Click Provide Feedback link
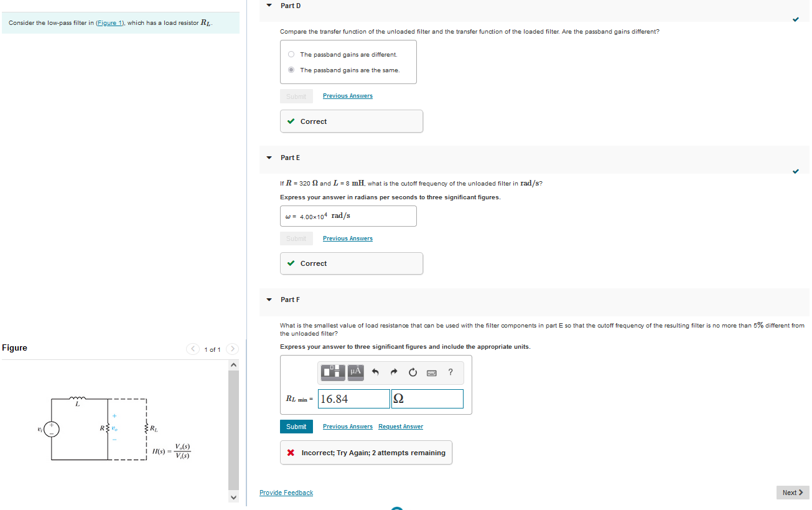The width and height of the screenshot is (812, 510). point(286,493)
